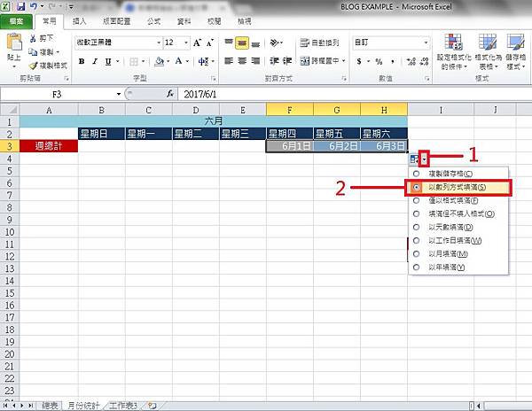532x411 pixels.
Task: Expand the Merge and Center dropdown arrow
Action: (343, 61)
